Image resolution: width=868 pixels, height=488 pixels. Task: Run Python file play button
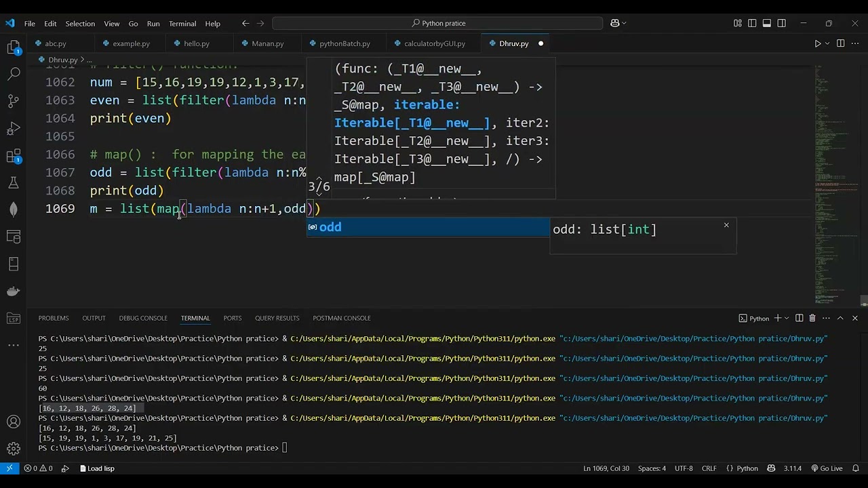[817, 43]
